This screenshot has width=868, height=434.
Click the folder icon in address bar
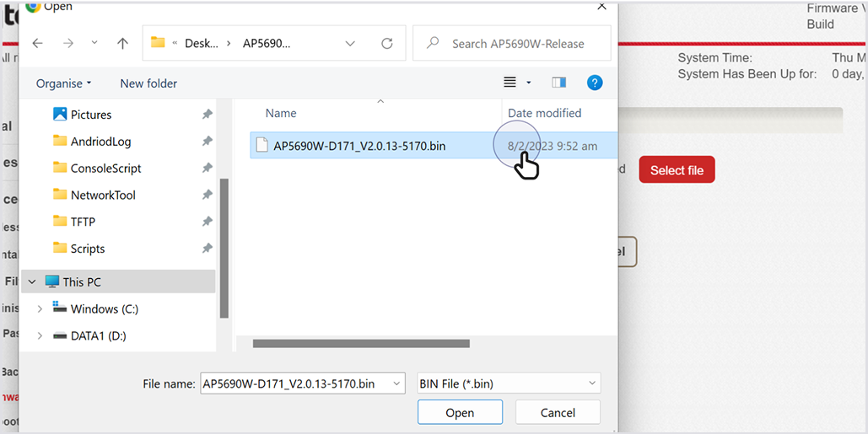click(x=158, y=43)
